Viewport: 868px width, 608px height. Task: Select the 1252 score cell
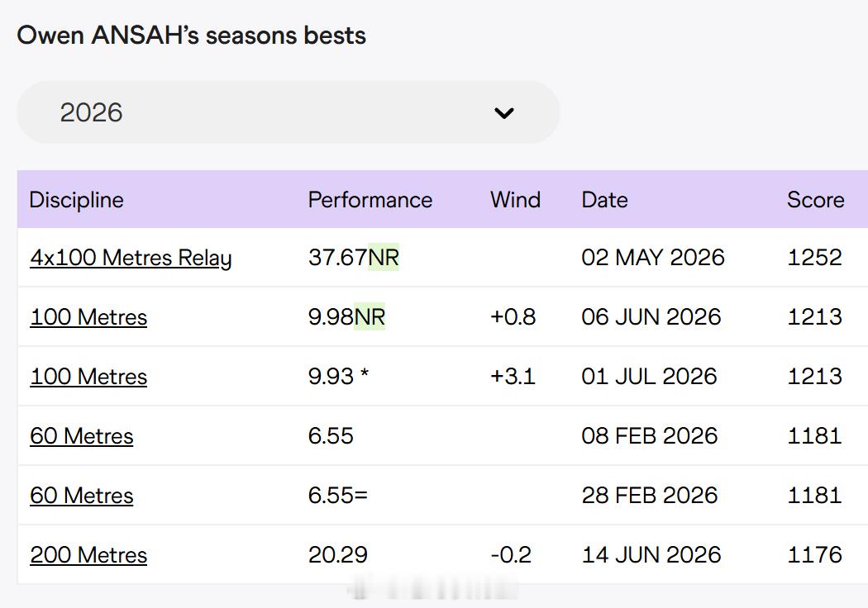814,257
